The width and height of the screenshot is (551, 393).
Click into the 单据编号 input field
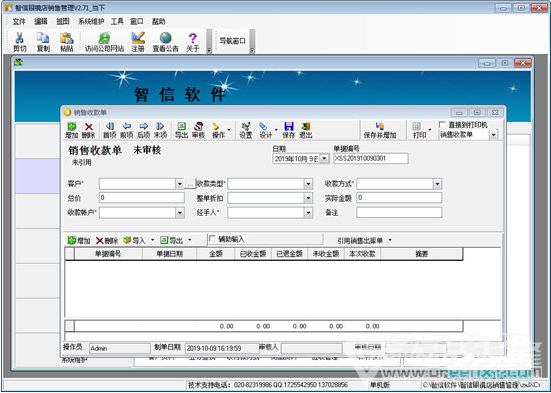(371, 159)
